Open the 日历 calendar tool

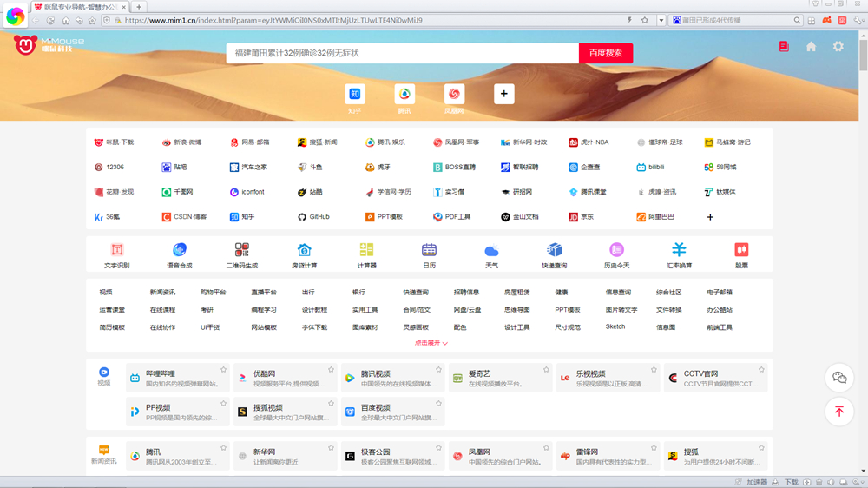429,255
